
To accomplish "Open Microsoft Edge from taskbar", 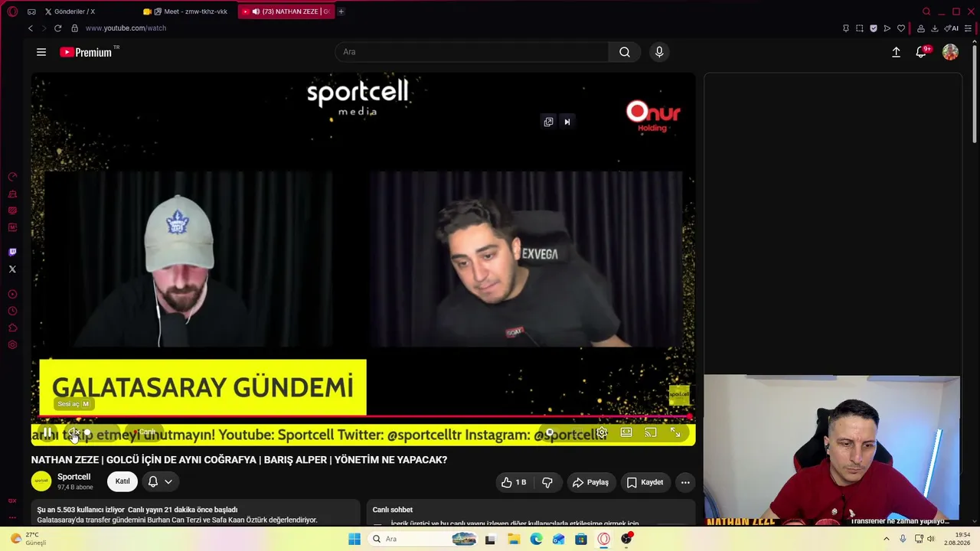I will (536, 539).
